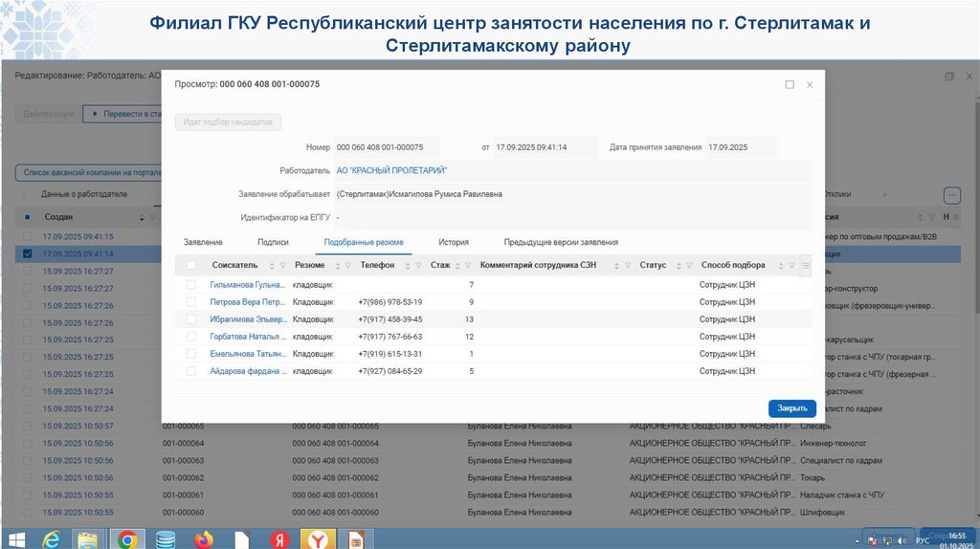Click Перевести в статус button behind dialog

(122, 115)
